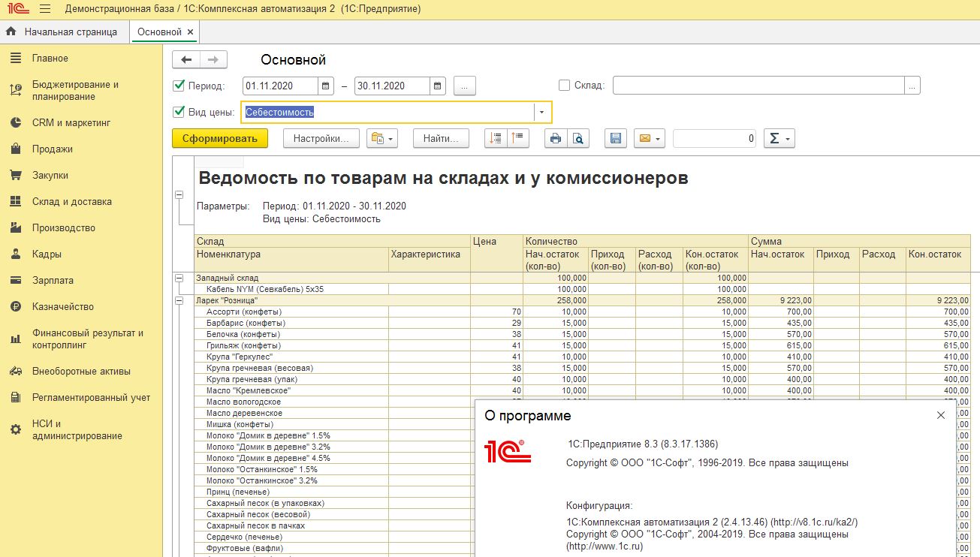This screenshot has width=980, height=557.
Task: Click the period selection ellipsis button
Action: pyautogui.click(x=465, y=86)
